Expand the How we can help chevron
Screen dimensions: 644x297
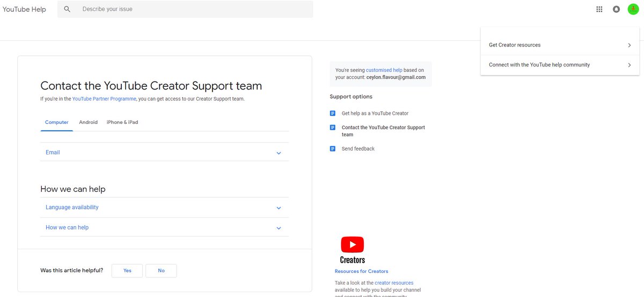[x=279, y=228]
